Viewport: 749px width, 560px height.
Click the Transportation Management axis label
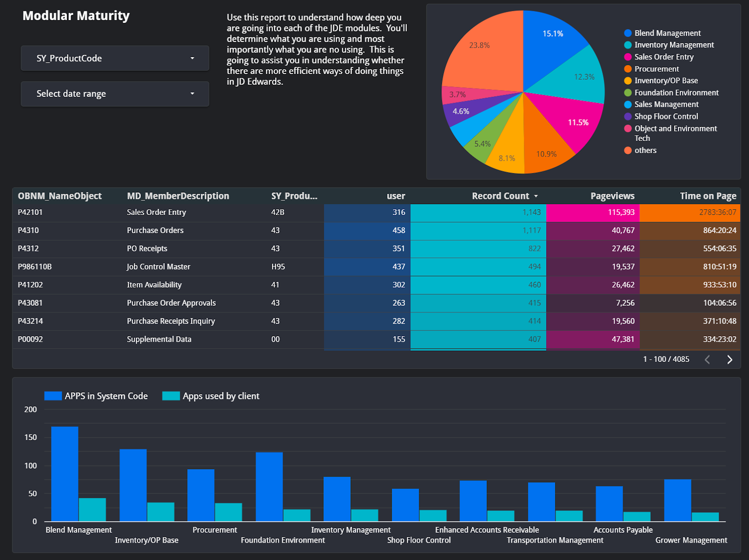pos(555,540)
